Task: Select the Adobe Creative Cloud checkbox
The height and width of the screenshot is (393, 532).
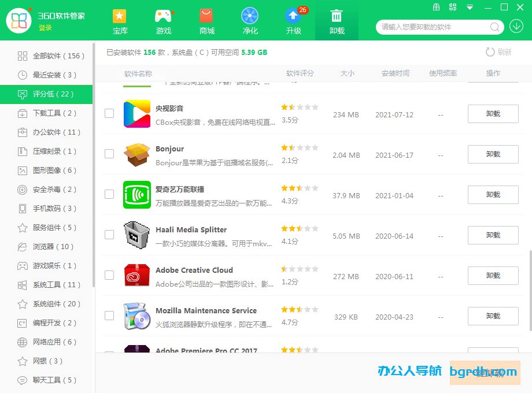Action: [109, 275]
